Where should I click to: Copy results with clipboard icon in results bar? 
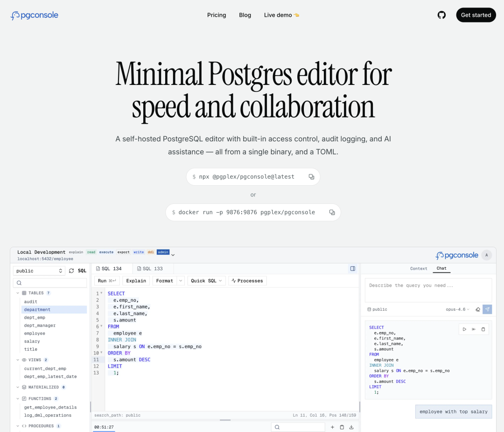(x=342, y=427)
